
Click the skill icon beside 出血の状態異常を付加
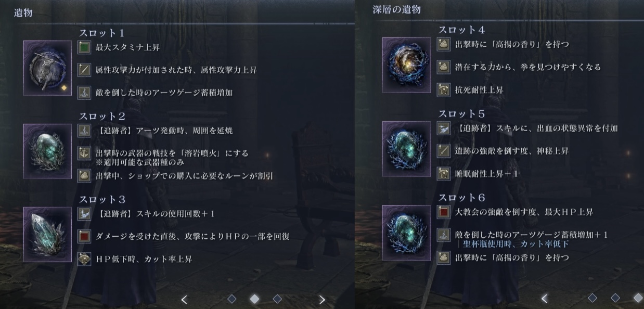(443, 128)
